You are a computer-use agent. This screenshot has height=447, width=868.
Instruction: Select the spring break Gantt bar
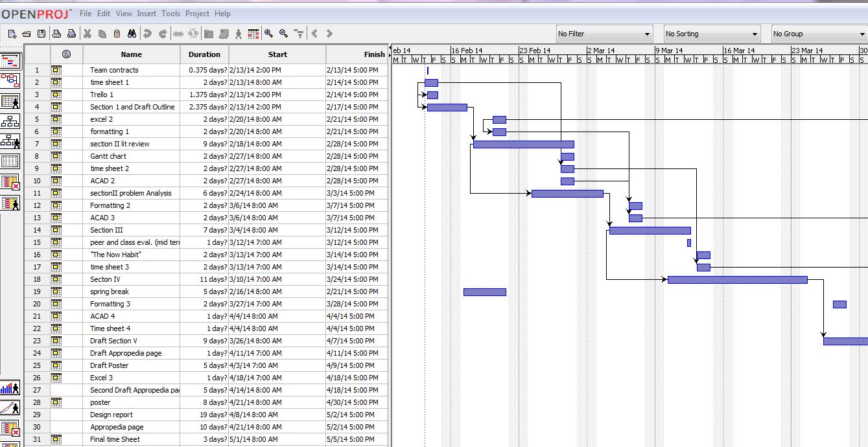(x=484, y=292)
